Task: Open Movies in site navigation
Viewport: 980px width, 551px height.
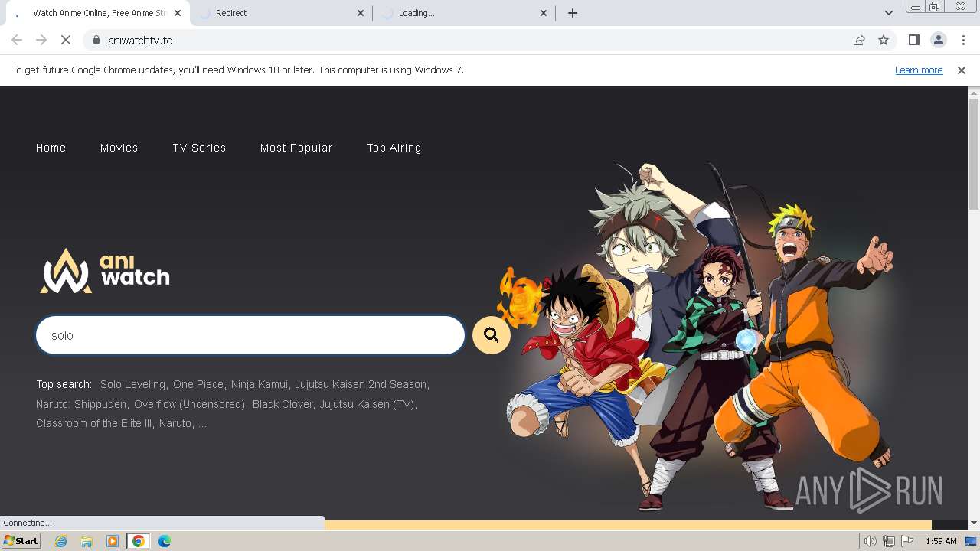Action: tap(119, 148)
